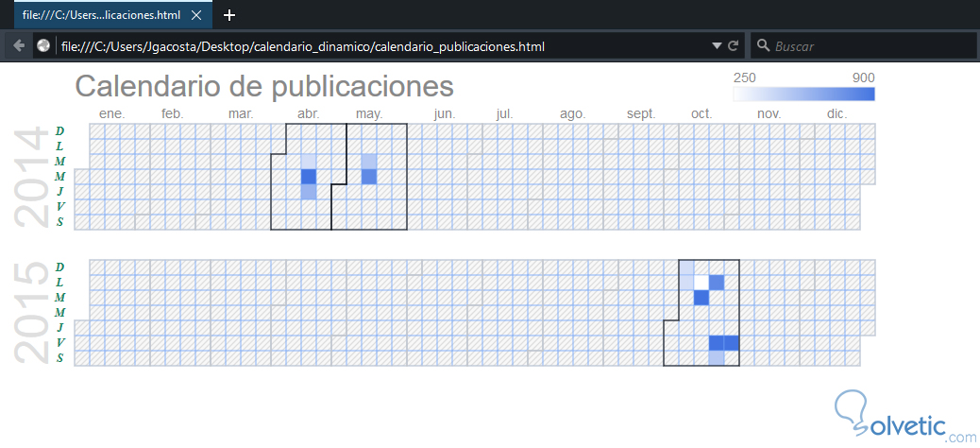Viewport: 980px width, 448px height.
Task: Click the 2014 row label 'D'
Action: point(60,130)
